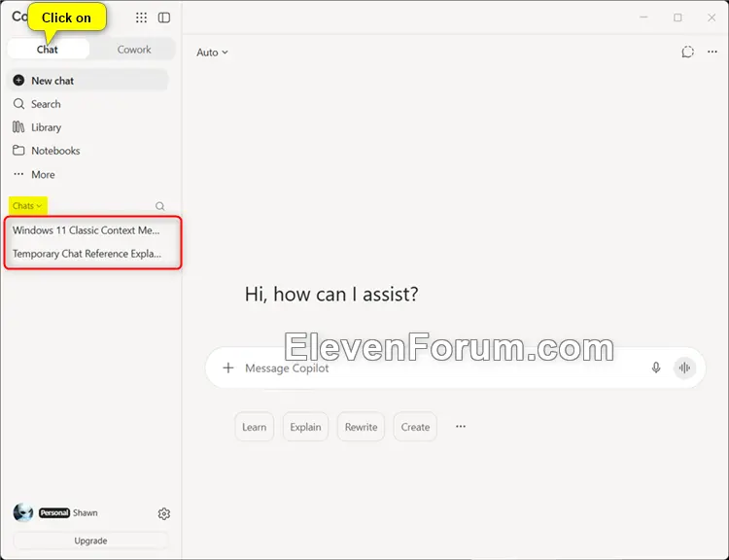729x560 pixels.
Task: Choose the Rewrite suggestion
Action: [361, 427]
